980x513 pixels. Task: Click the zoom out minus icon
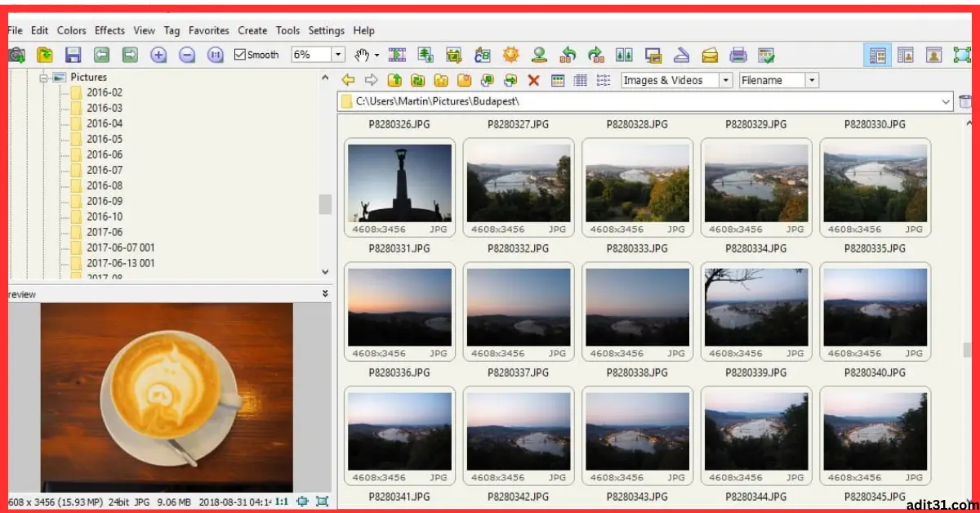(x=187, y=55)
